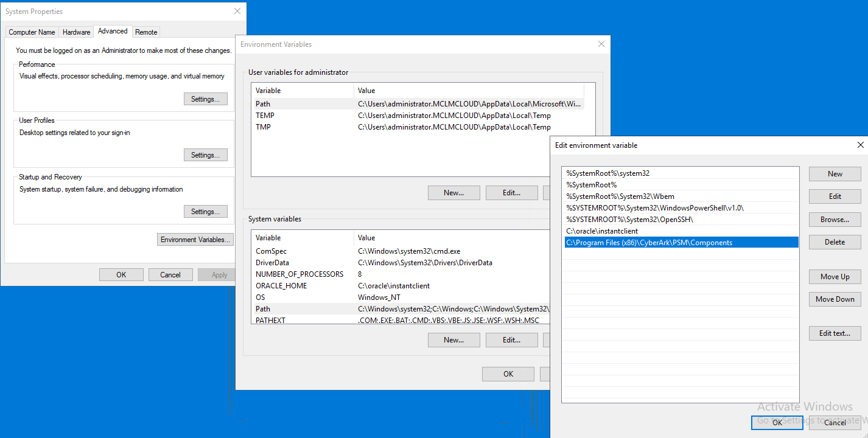Switch to the Computer Name tab
This screenshot has height=438, width=868.
click(x=32, y=32)
